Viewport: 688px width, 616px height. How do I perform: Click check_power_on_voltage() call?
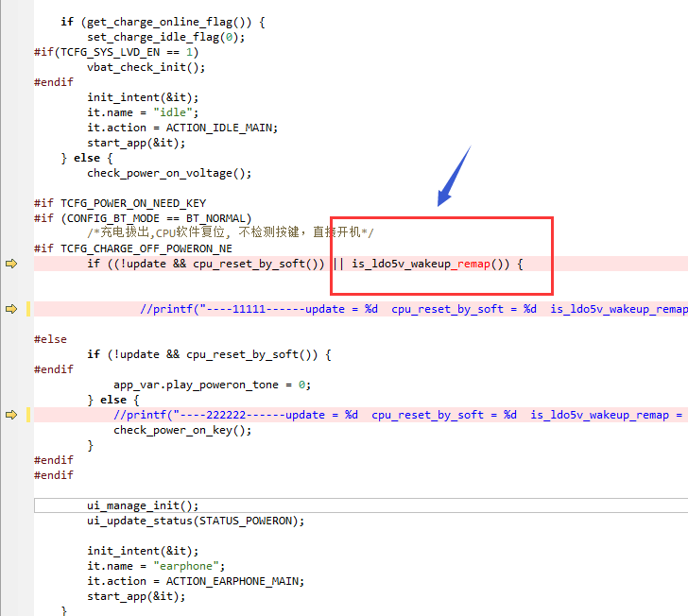(x=169, y=173)
